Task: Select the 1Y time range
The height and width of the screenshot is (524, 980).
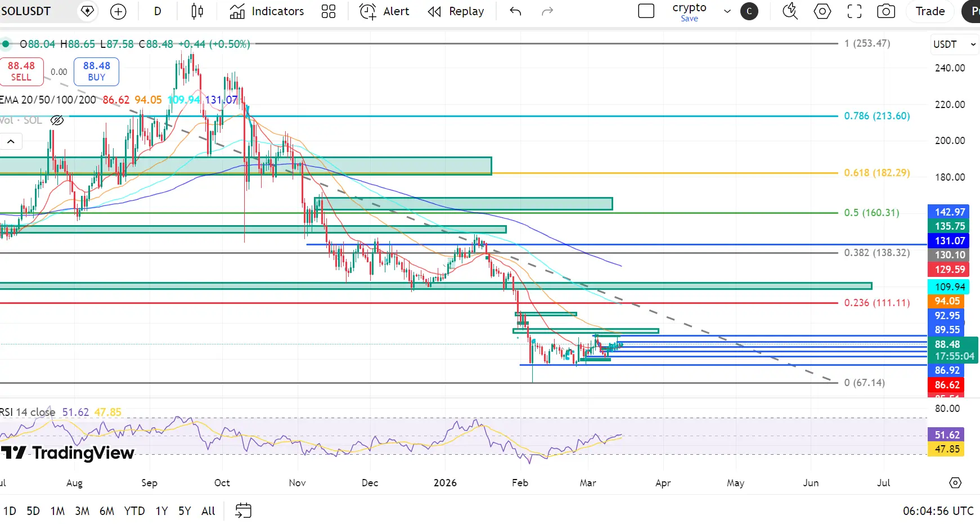Action: pos(161,511)
